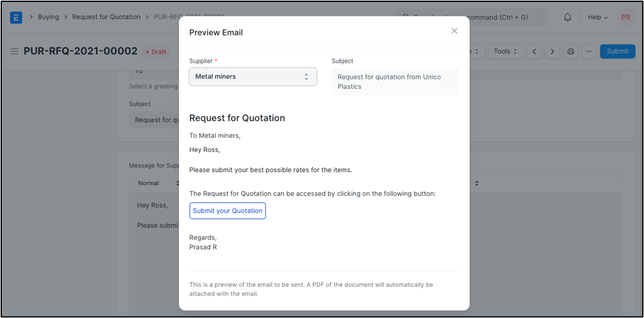644x318 pixels.
Task: Toggle the sidebar hamburger icon
Action: (14, 51)
